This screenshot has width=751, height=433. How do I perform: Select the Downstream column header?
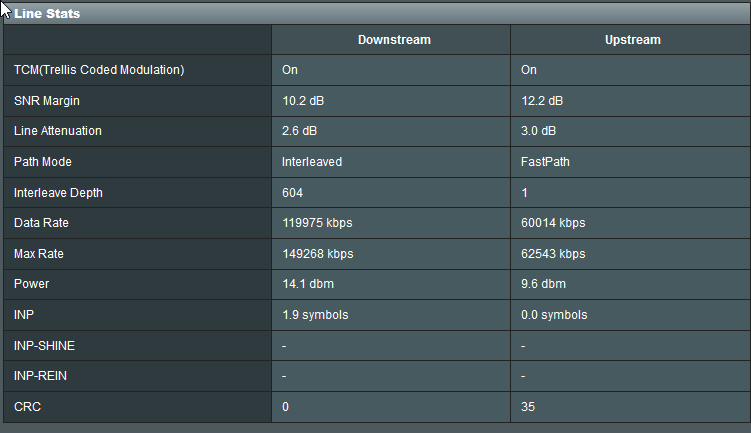394,40
